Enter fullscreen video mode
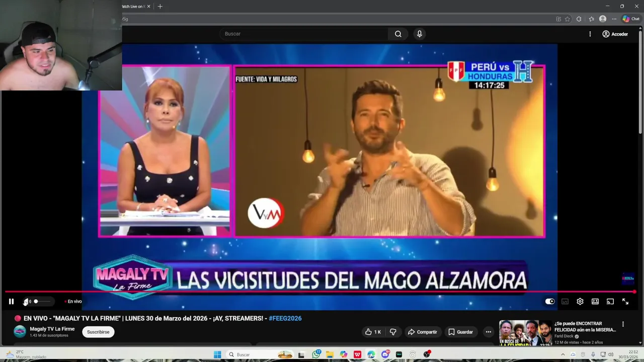This screenshot has height=362, width=644. point(625,302)
